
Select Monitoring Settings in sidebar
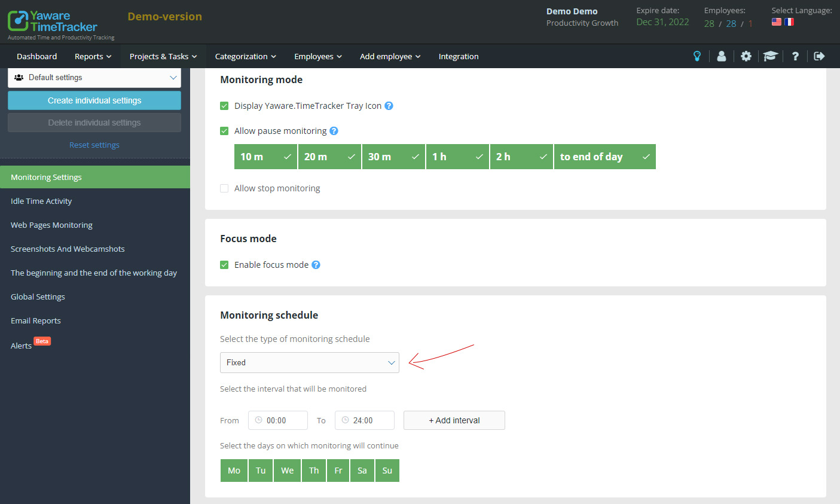click(x=95, y=177)
